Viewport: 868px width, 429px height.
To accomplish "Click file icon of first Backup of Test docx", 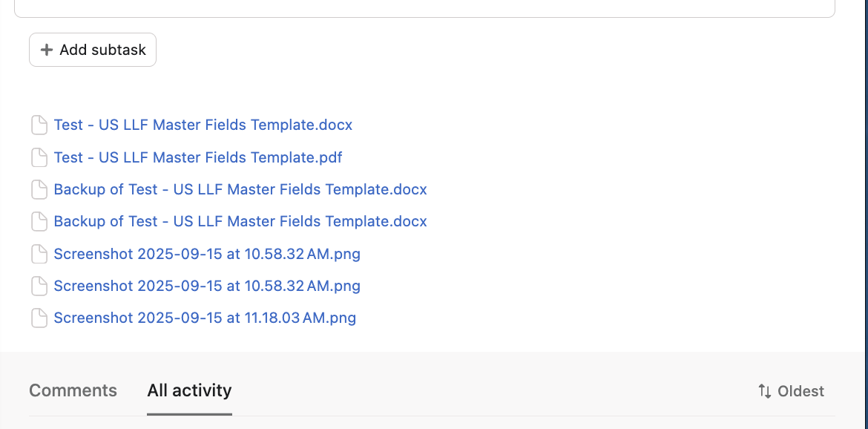I will coord(39,190).
